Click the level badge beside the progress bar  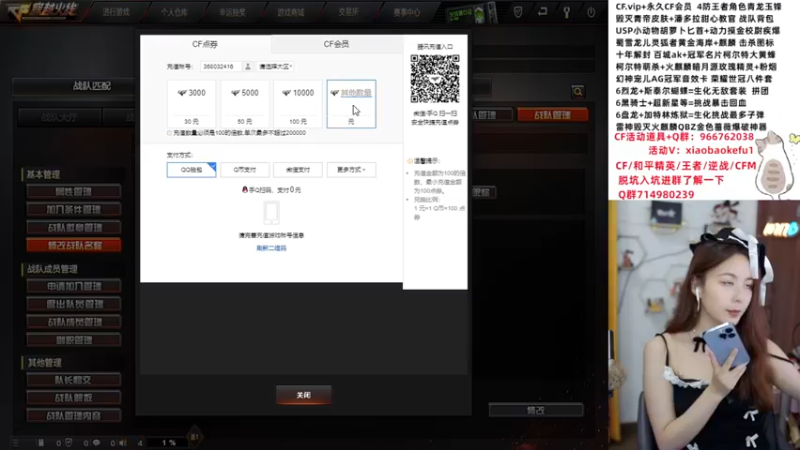[x=194, y=437]
